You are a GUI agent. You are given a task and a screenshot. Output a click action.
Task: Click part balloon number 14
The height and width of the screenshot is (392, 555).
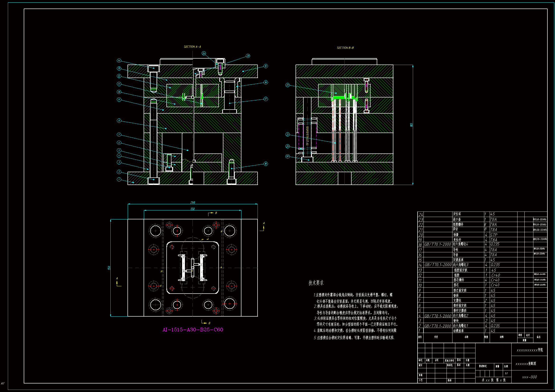(x=119, y=61)
